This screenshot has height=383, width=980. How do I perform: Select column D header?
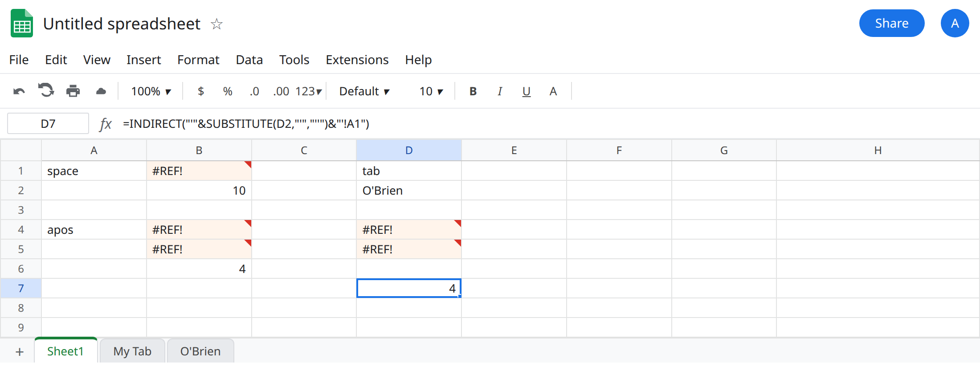[409, 151]
